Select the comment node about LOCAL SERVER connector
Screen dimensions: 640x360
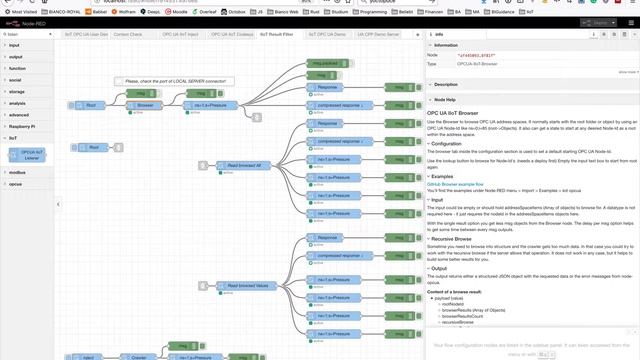pyautogui.click(x=174, y=81)
